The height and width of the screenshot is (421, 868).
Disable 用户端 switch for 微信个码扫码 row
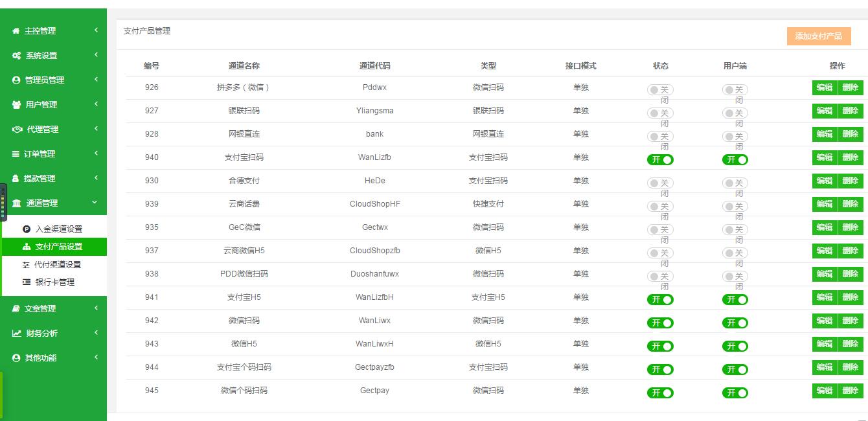pyautogui.click(x=735, y=393)
